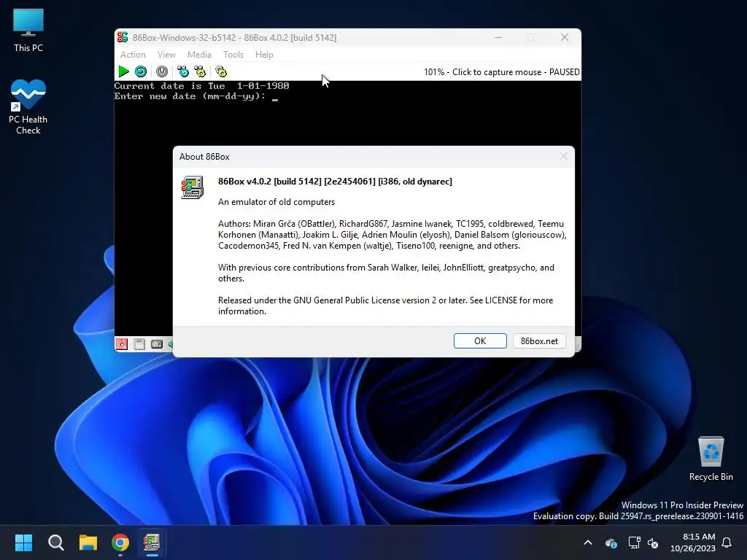This screenshot has height=560, width=747.
Task: Close the 86Box main window
Action: pos(565,37)
